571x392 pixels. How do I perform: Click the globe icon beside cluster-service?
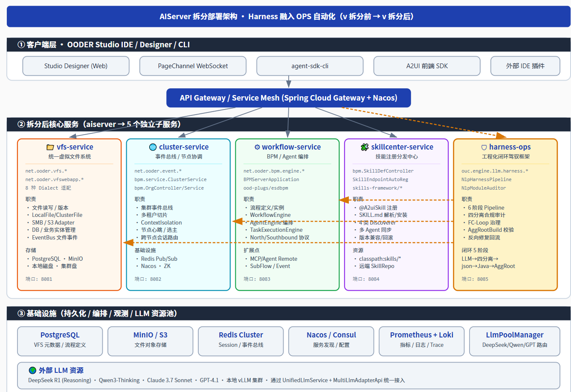pos(153,147)
